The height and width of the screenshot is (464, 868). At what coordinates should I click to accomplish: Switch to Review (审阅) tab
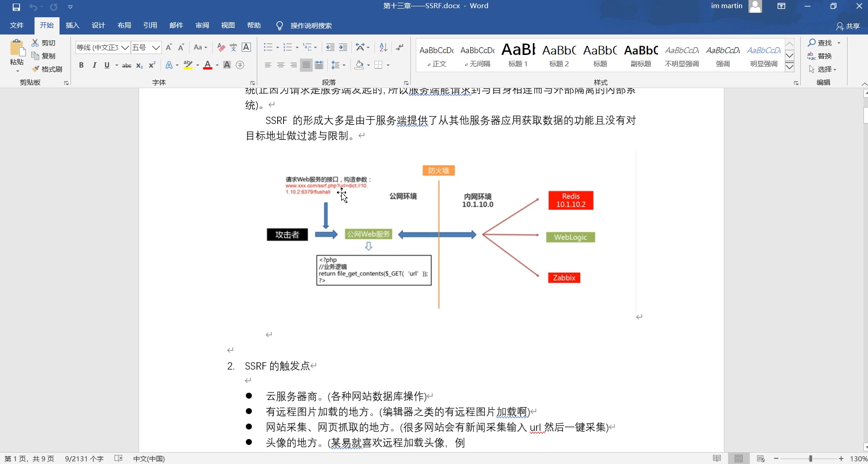pos(202,25)
